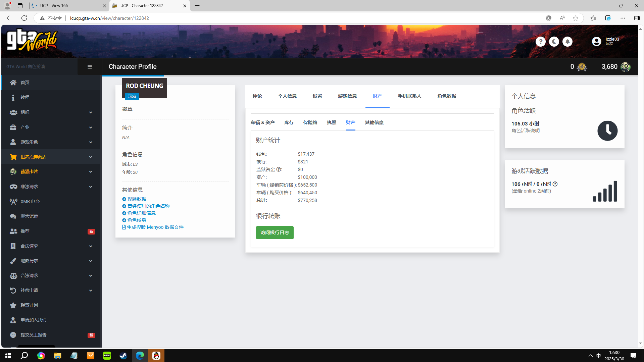Click the 玩家 badge under Rod Cheung
The height and width of the screenshot is (362, 644).
click(132, 97)
